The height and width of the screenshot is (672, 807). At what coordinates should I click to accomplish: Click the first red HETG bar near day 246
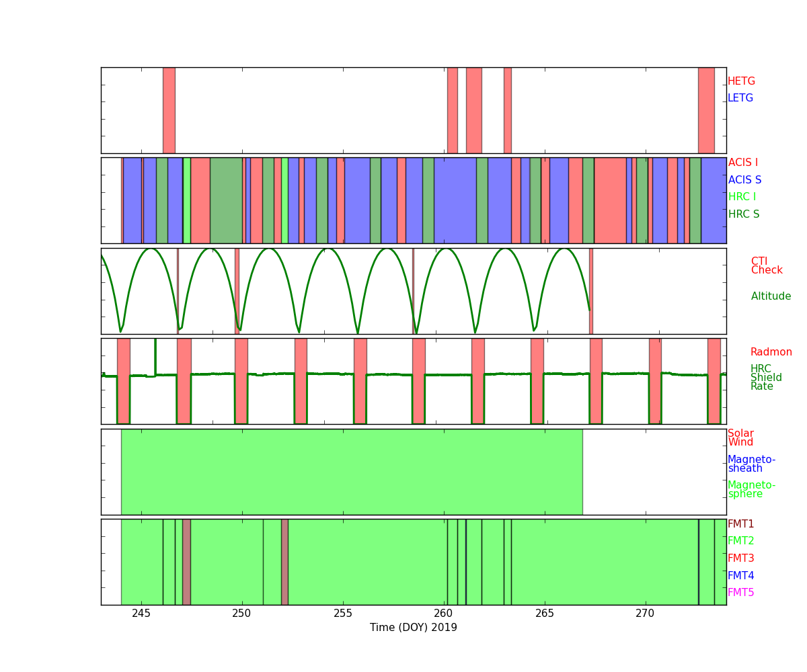pyautogui.click(x=169, y=110)
